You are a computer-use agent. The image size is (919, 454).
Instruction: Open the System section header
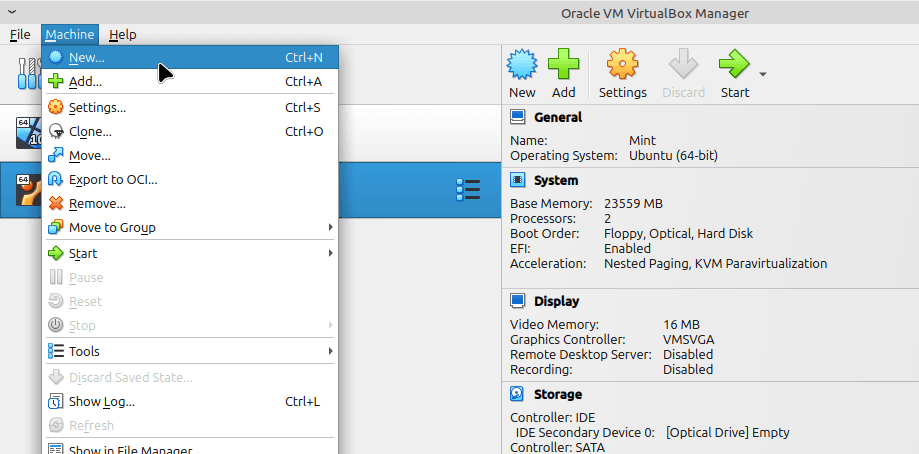pyautogui.click(x=556, y=180)
